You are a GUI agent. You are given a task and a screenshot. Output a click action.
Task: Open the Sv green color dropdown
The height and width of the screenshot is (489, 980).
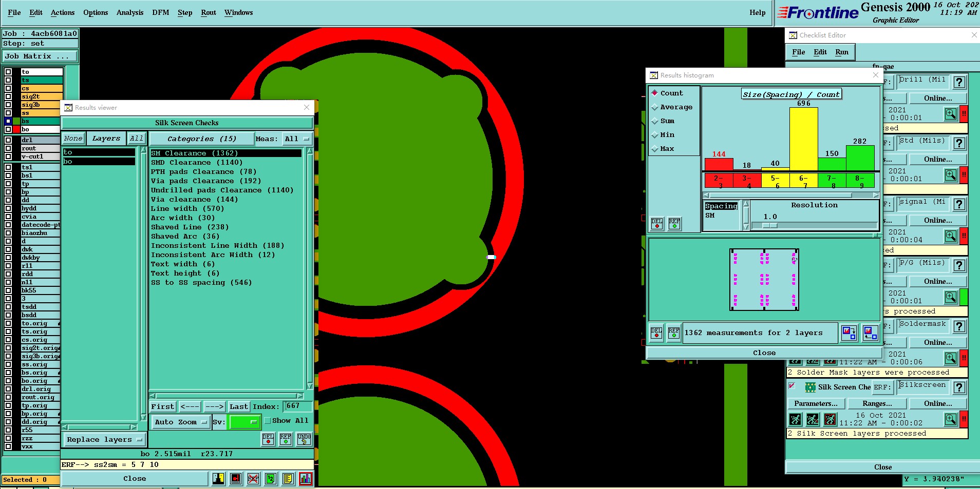[244, 422]
